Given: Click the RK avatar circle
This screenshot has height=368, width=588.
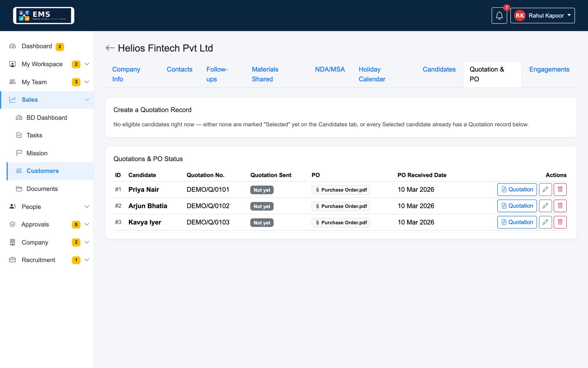Looking at the screenshot, I should (x=520, y=15).
